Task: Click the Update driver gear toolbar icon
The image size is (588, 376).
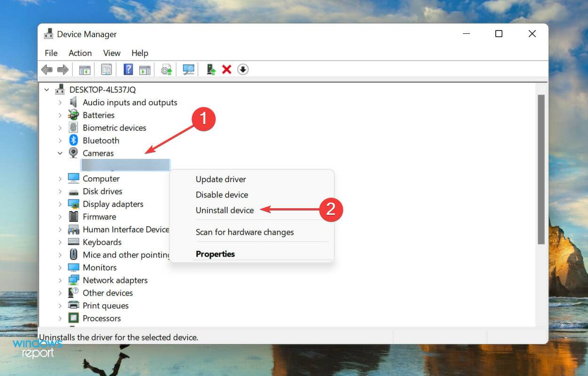Action: [166, 70]
